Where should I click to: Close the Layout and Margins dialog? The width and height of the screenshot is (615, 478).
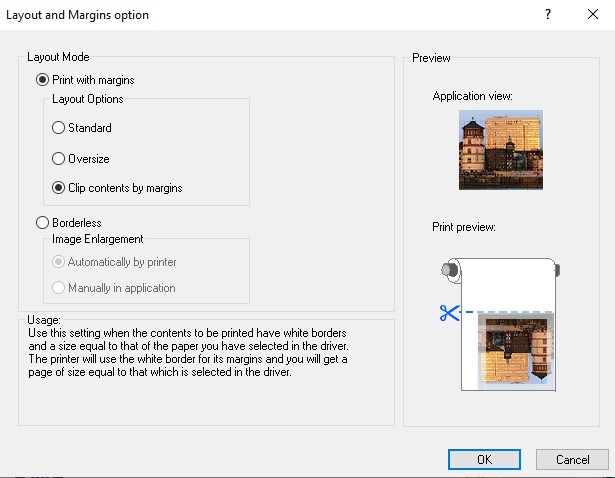tap(593, 15)
